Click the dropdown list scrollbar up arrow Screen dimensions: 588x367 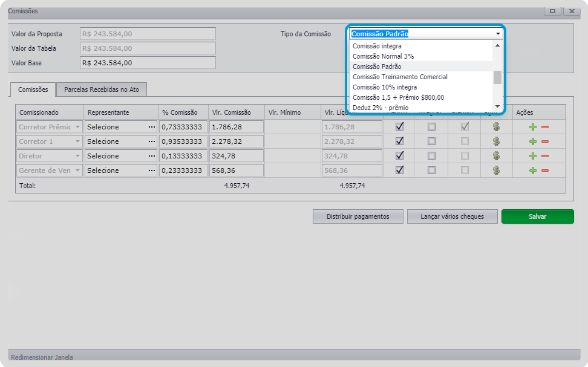tap(498, 45)
